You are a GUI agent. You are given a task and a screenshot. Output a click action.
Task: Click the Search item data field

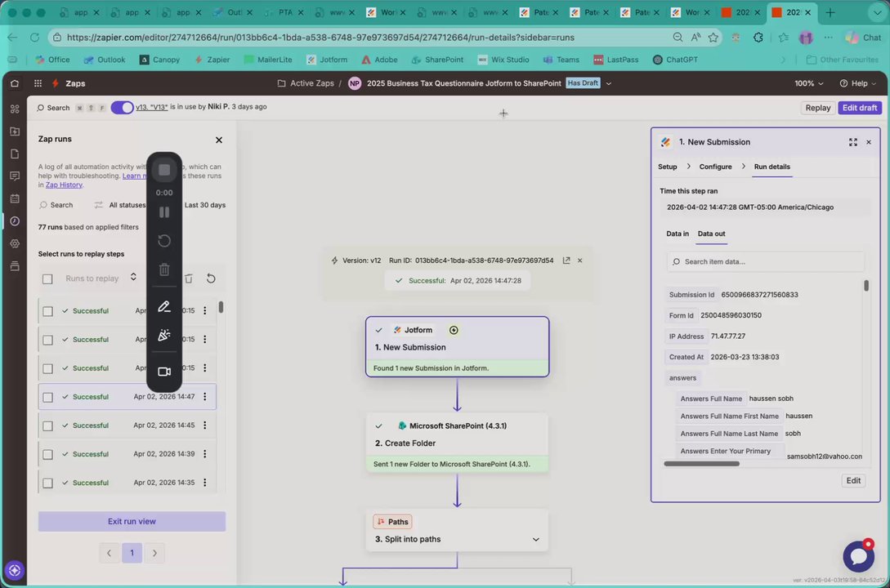[x=765, y=262]
